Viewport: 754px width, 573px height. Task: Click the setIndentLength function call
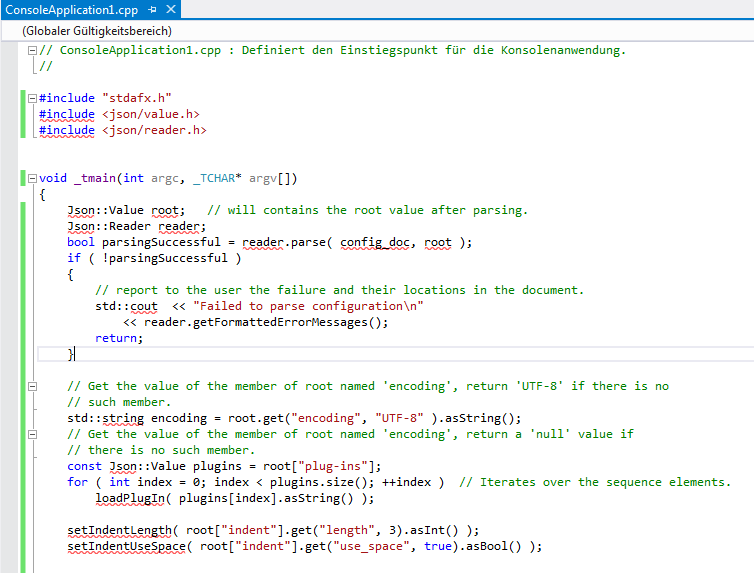119,530
